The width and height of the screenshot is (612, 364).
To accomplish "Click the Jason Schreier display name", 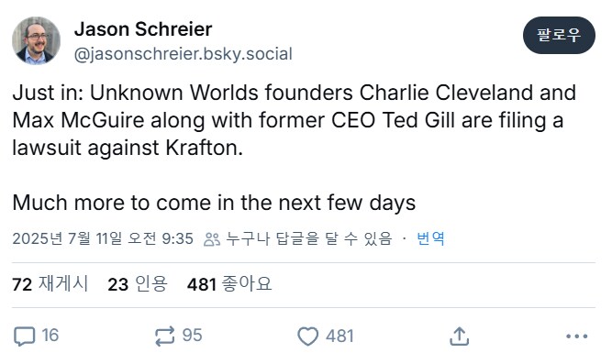I will (x=143, y=29).
